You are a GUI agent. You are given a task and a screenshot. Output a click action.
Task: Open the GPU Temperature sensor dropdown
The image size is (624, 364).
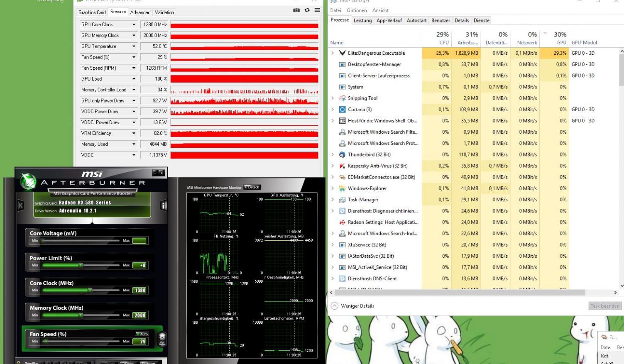click(134, 46)
